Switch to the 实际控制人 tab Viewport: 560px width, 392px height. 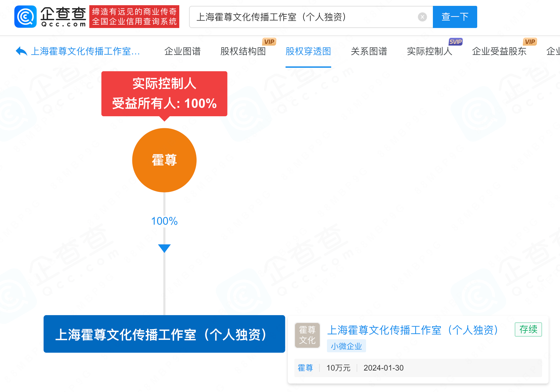point(429,51)
